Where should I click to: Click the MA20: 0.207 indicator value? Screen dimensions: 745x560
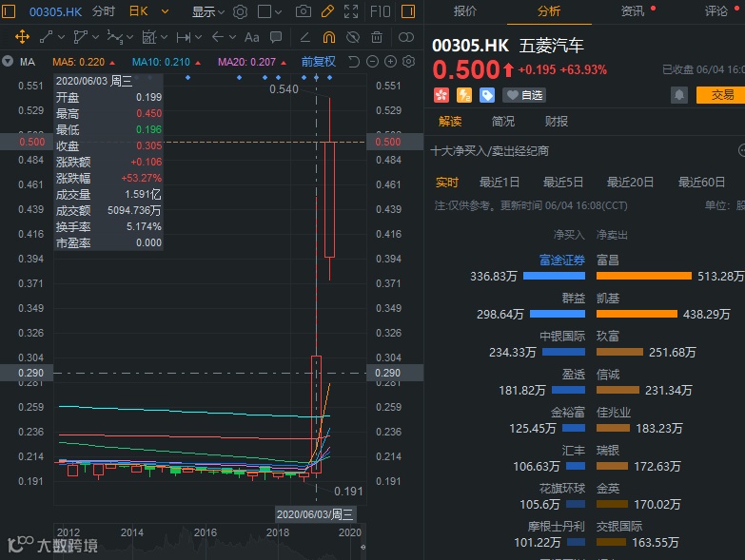point(246,62)
